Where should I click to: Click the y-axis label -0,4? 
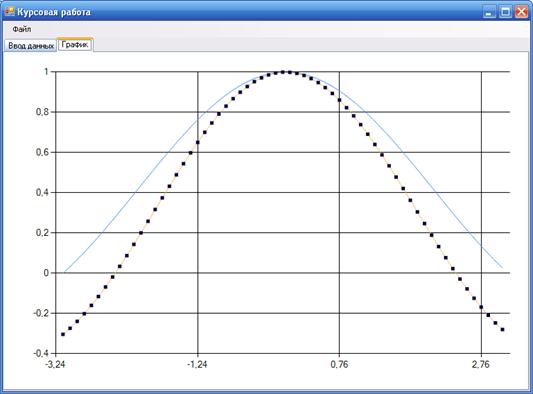point(41,353)
